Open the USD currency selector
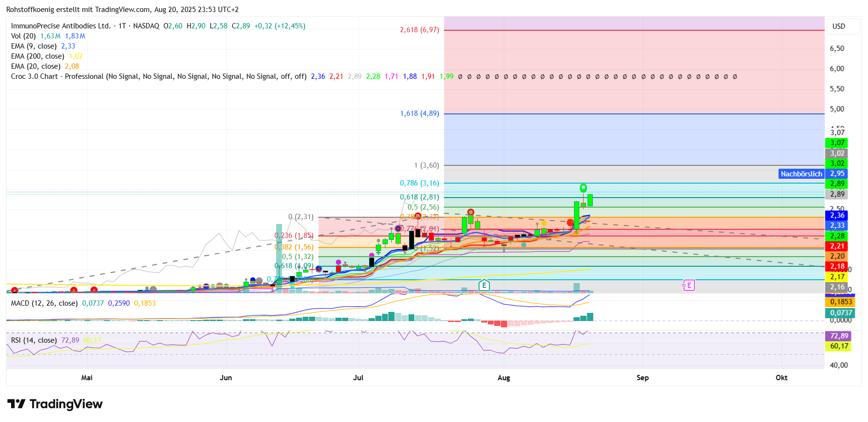 click(x=839, y=26)
